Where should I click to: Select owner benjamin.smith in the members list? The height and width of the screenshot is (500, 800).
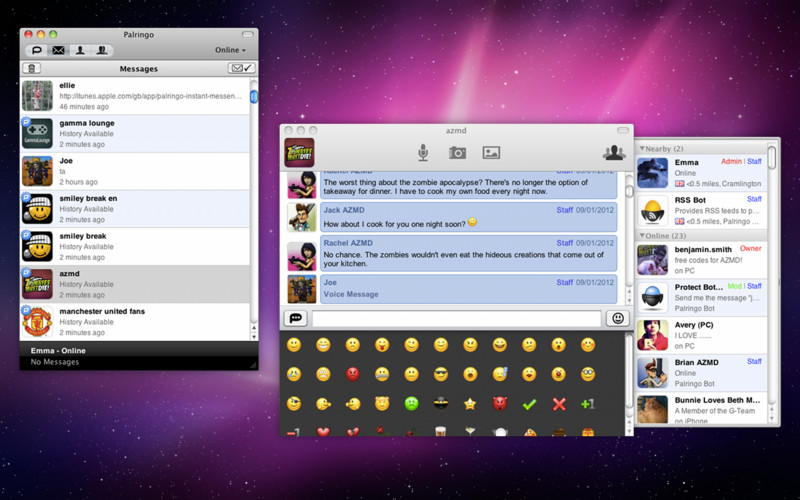(x=701, y=260)
